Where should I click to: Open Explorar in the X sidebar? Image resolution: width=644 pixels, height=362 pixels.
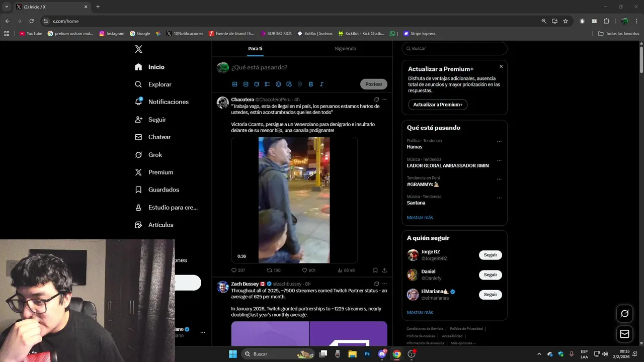(x=153, y=84)
